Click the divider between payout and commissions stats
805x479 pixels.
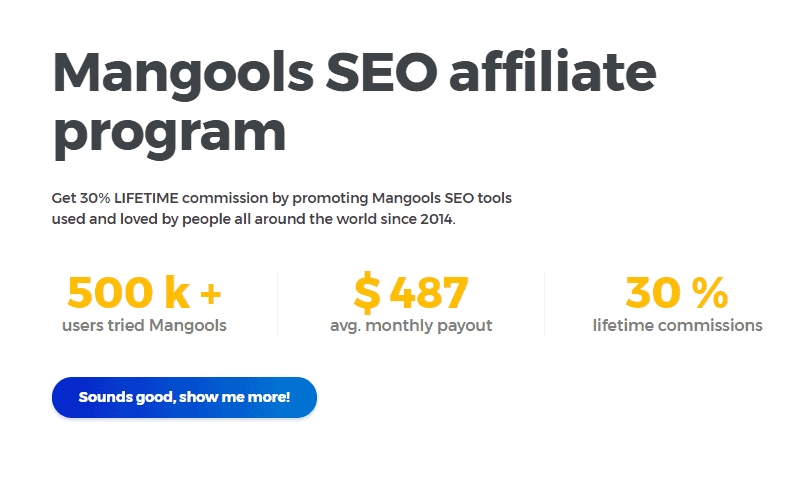(544, 304)
